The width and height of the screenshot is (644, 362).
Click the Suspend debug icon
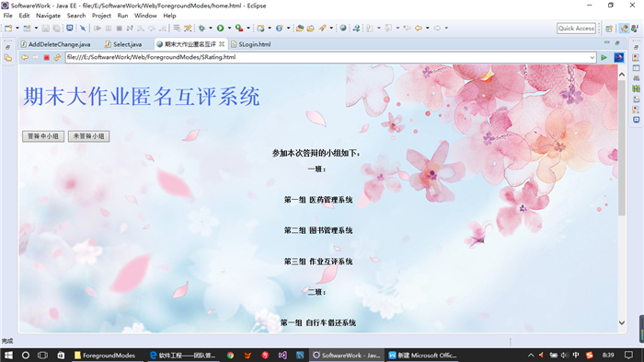point(109,28)
